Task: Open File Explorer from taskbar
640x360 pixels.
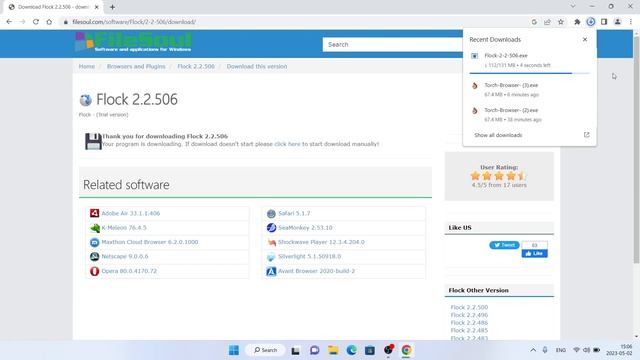Action: coord(333,350)
